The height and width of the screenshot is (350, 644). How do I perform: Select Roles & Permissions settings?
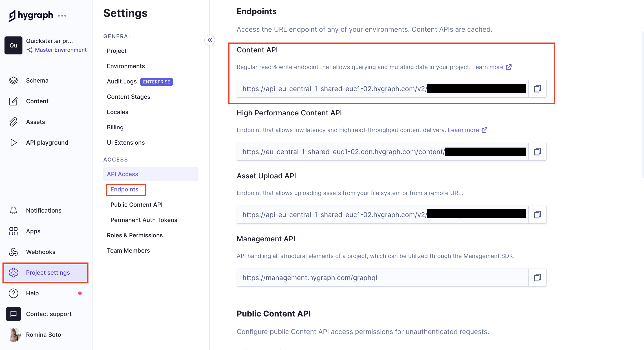135,235
